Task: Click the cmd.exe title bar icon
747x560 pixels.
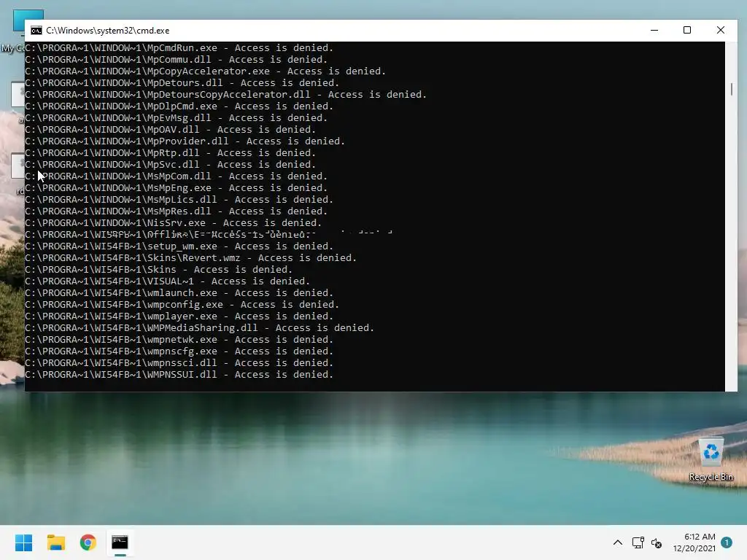Action: pos(36,31)
